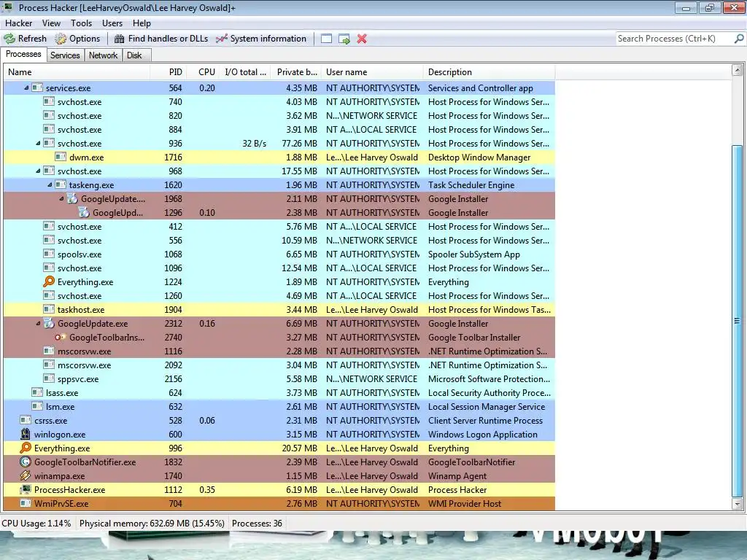747x560 pixels.
Task: Open Options via its gear icon
Action: pos(61,39)
